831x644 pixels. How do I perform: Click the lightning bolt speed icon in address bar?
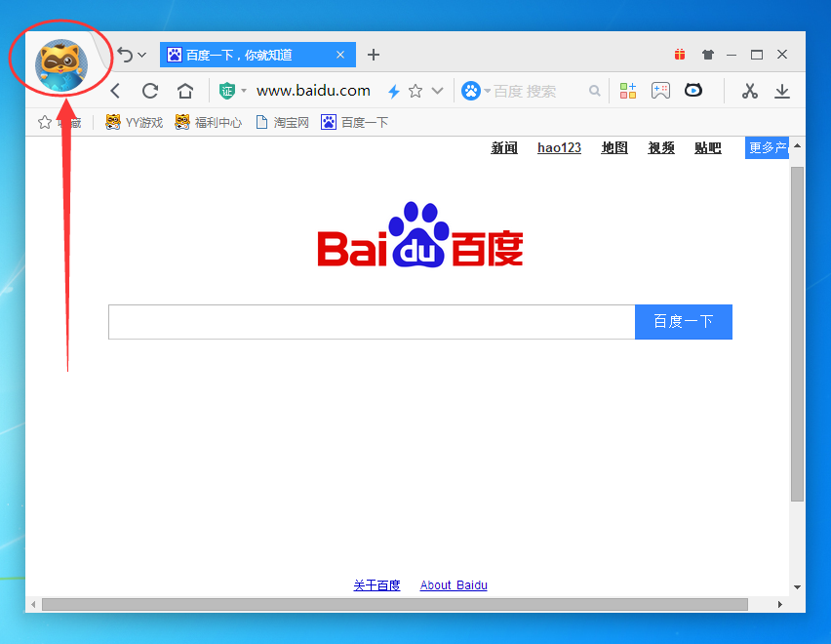(x=394, y=91)
